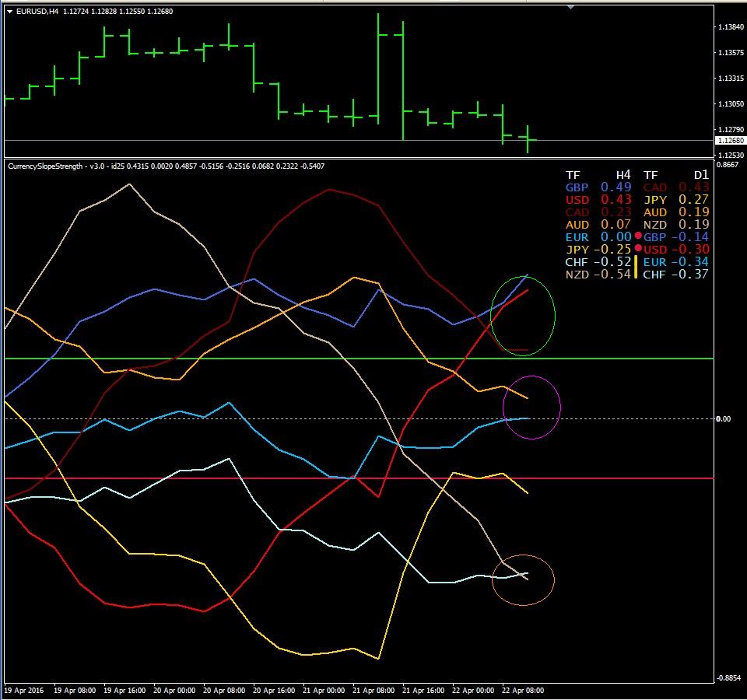Click price scale value 1.12790
747x700 pixels.
[x=731, y=130]
